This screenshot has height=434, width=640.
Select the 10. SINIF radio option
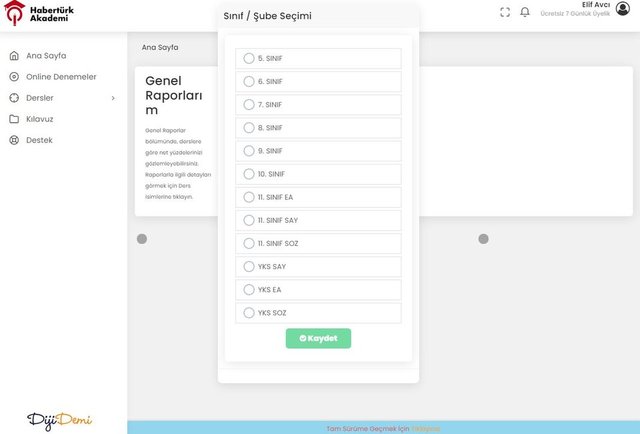tap(249, 174)
